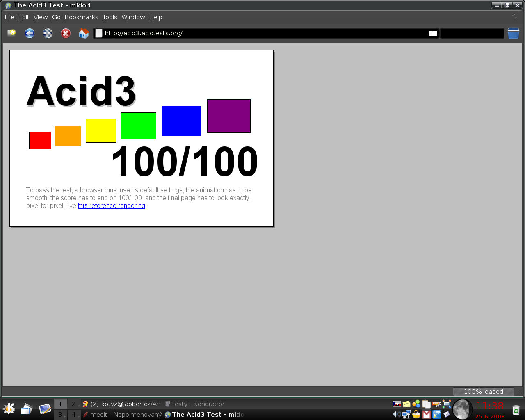Open the Help menu

(156, 17)
